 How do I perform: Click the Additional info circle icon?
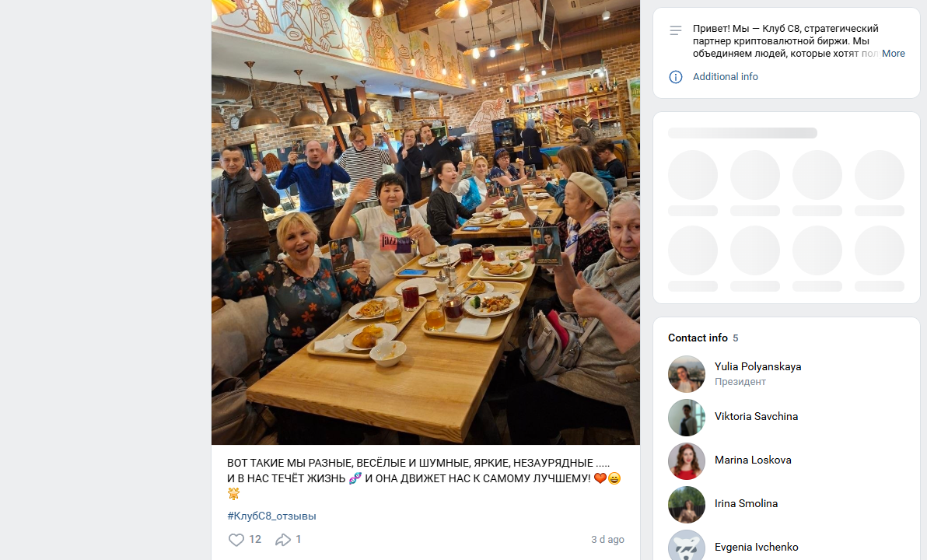click(675, 77)
